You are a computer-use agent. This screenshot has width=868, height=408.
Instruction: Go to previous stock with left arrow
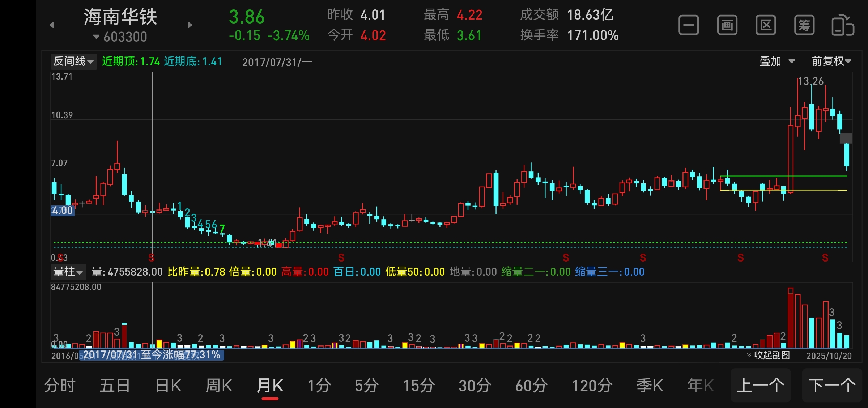click(x=52, y=25)
